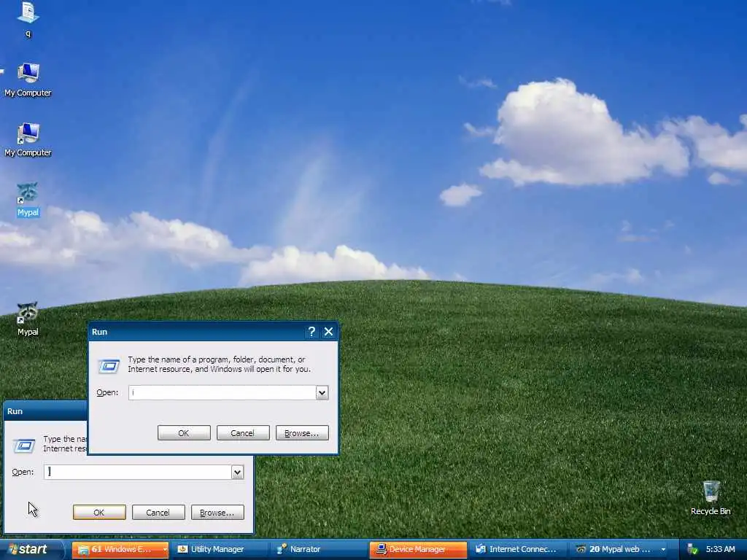Expand the Open dropdown in front Run dialog

(x=322, y=393)
